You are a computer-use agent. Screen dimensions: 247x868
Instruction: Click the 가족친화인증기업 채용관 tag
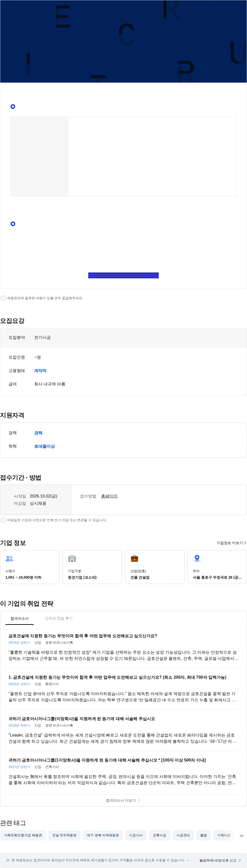pos(23,835)
